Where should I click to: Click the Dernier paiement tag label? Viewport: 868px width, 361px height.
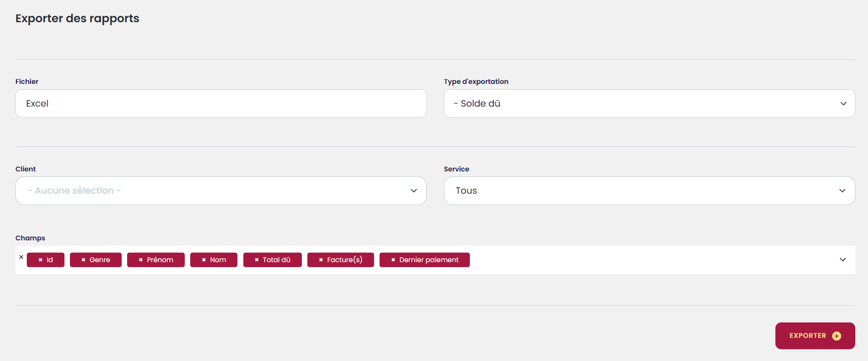429,260
